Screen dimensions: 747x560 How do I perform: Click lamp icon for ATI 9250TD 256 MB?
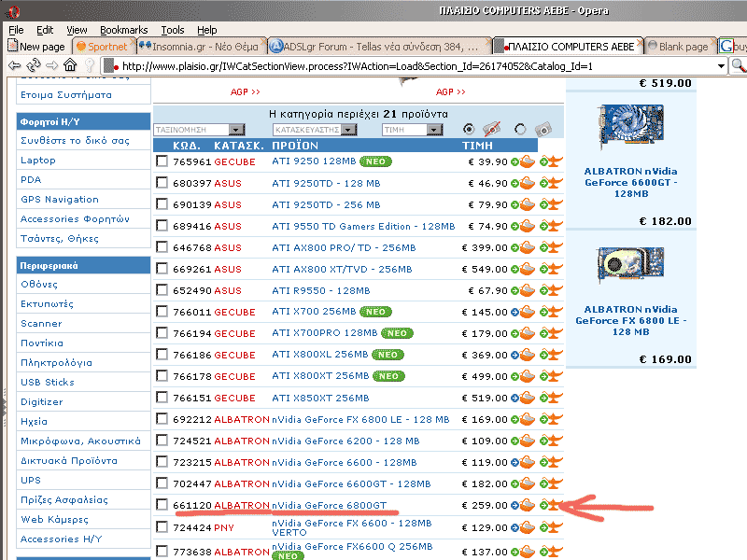[x=551, y=204]
